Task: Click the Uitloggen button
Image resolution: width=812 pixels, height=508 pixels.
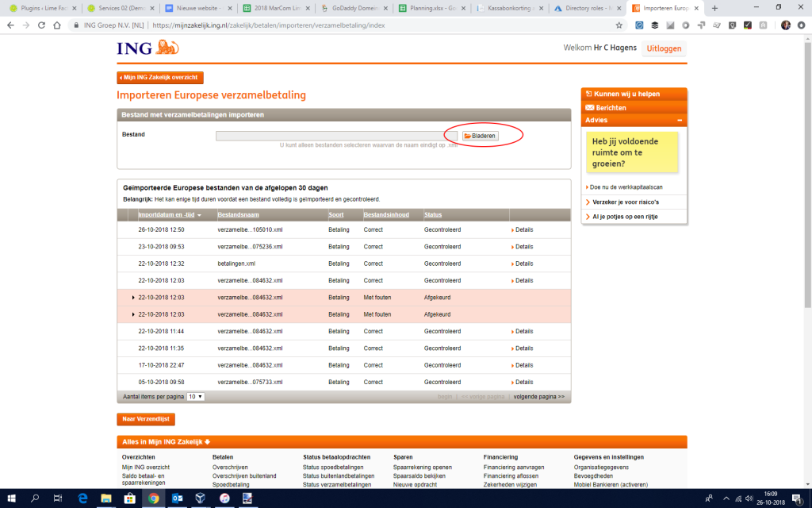Action: click(665, 48)
